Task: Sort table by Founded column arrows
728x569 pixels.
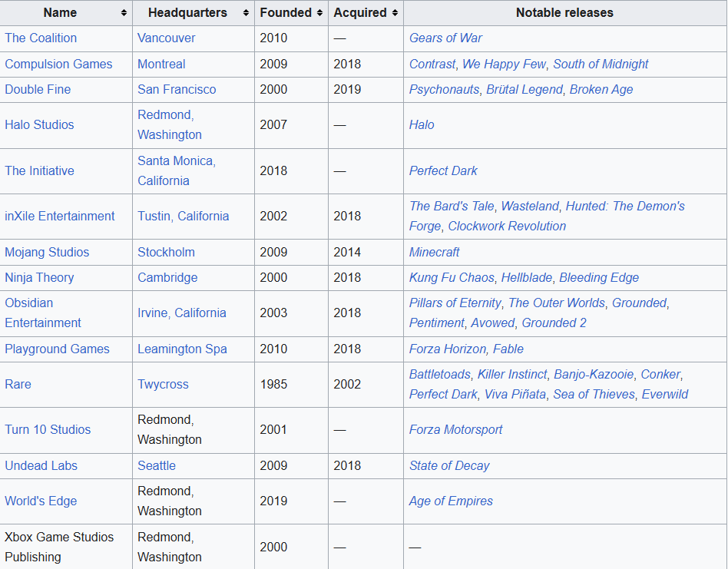Action: pyautogui.click(x=319, y=13)
